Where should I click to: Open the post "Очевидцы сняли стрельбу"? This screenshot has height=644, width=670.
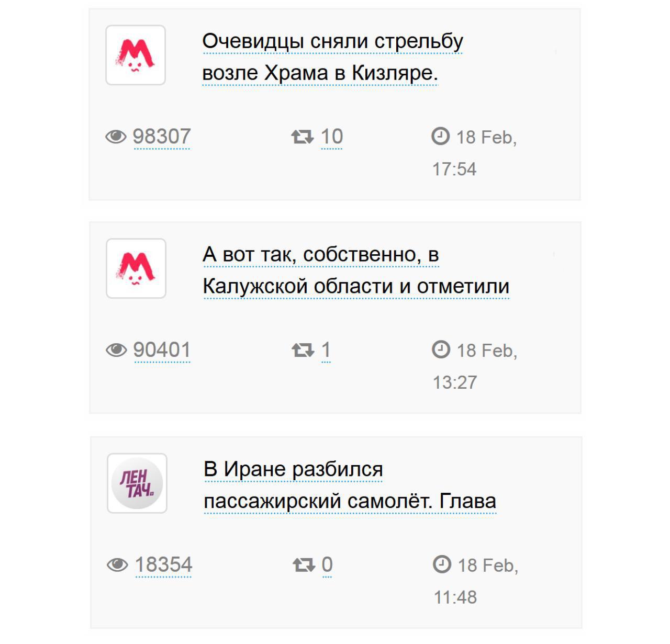coord(332,41)
